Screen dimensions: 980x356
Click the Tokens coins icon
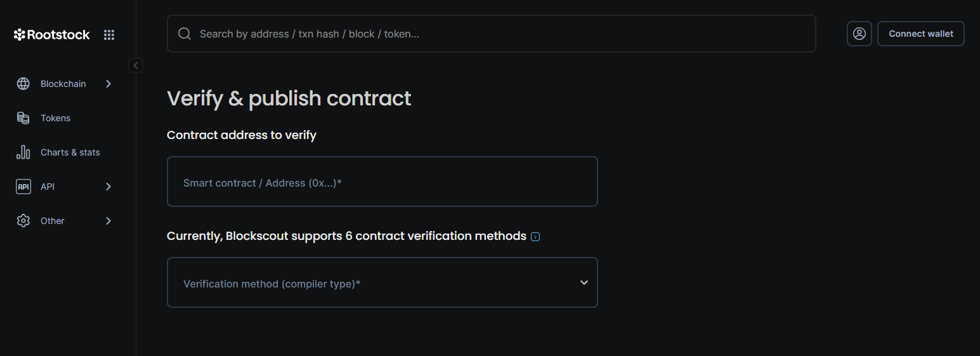click(23, 118)
